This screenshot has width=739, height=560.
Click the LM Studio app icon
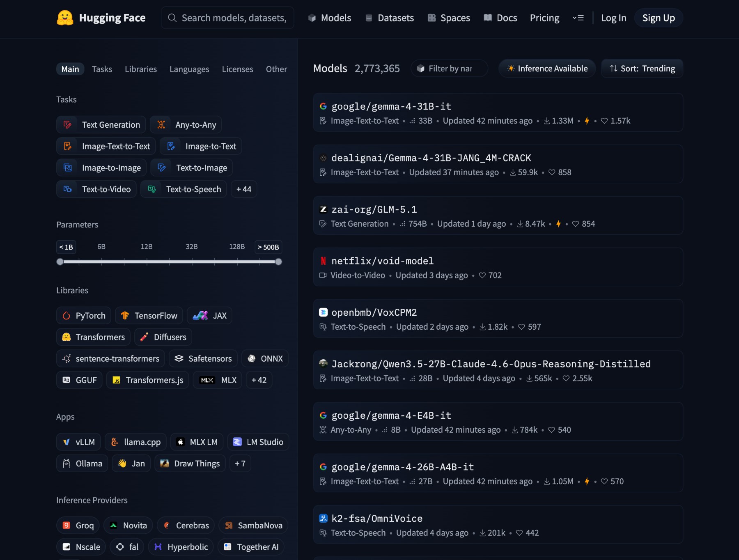tap(237, 442)
